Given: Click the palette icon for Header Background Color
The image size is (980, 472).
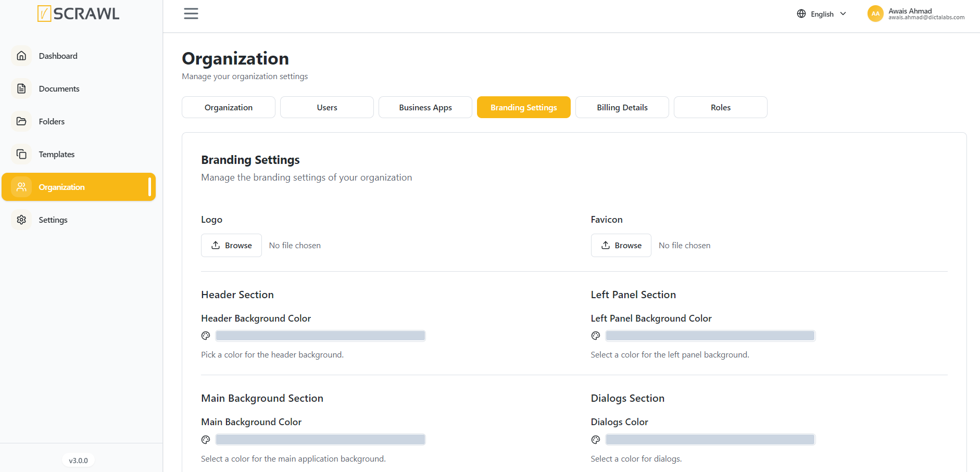Looking at the screenshot, I should coord(206,336).
